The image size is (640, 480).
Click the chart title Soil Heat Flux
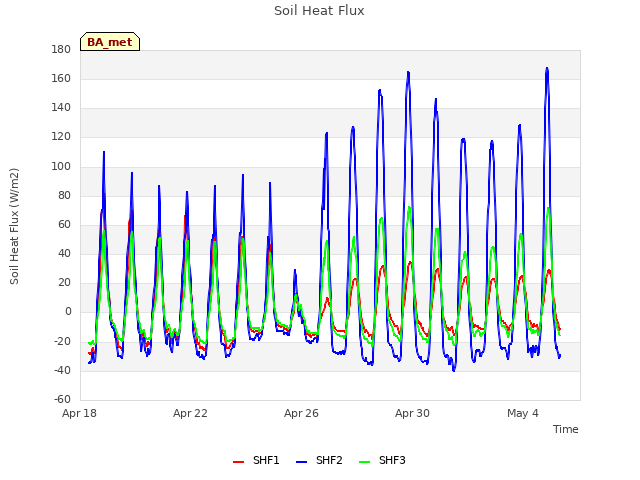tap(319, 11)
